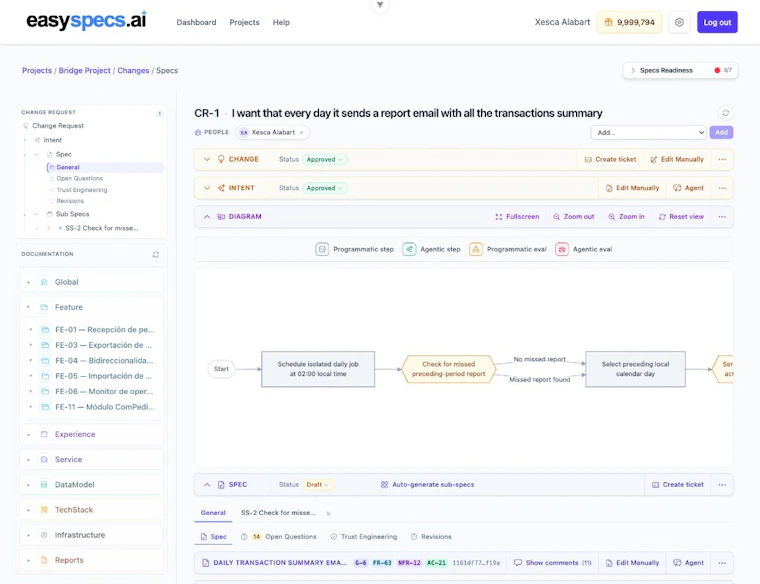Launch Agent in the INTENT row
Screen dimensions: 760x584
coord(689,188)
